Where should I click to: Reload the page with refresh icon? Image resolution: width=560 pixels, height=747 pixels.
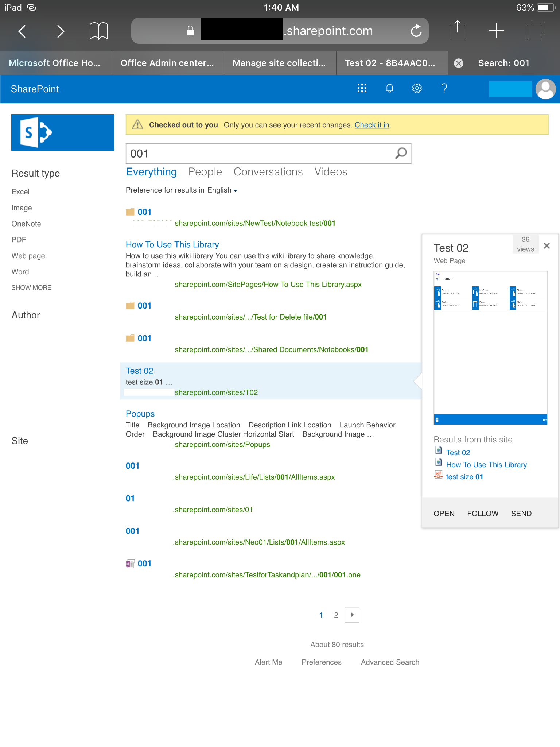pos(416,31)
